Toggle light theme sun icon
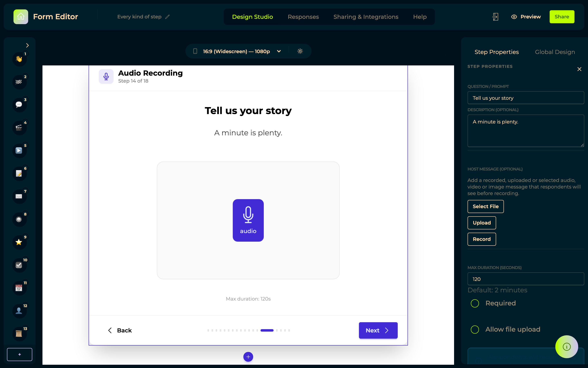The width and height of the screenshot is (588, 368). coord(300,51)
